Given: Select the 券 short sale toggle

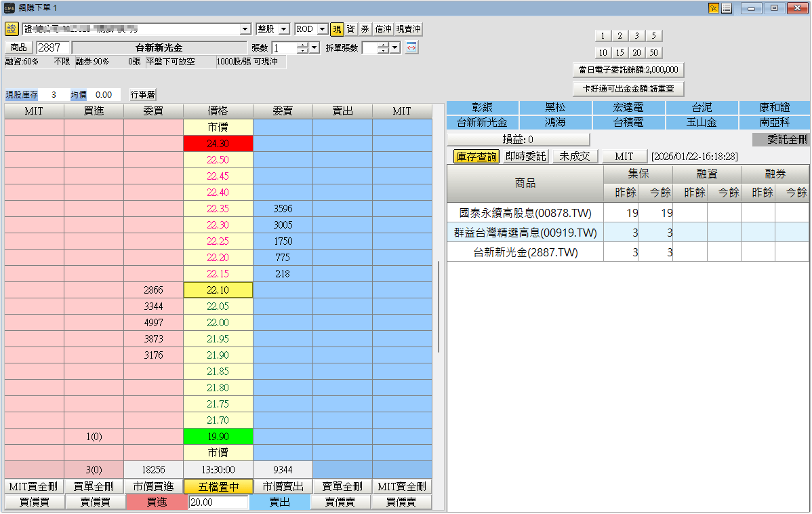Looking at the screenshot, I should click(365, 30).
